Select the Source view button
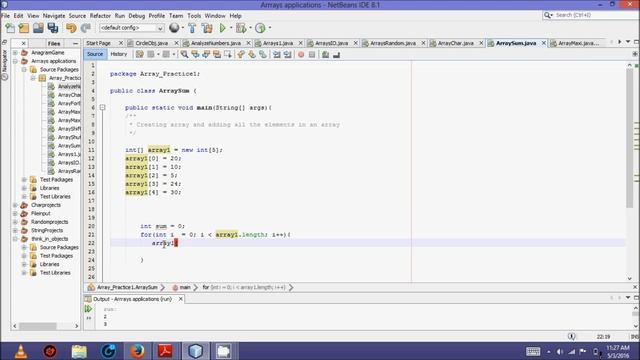Viewport: 640px width, 360px height. (95, 54)
